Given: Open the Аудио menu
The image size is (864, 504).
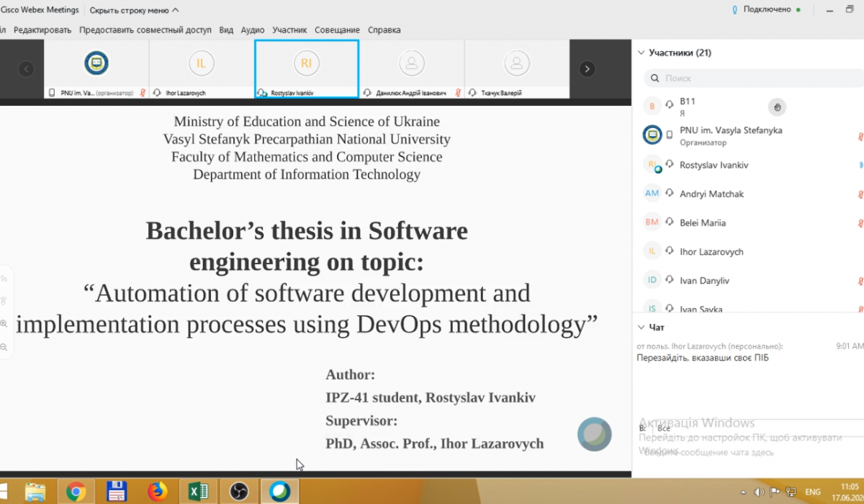Looking at the screenshot, I should click(253, 30).
